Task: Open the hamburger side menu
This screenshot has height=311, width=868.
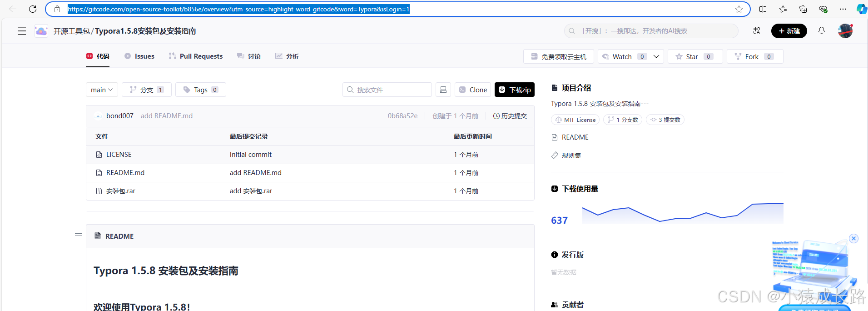Action: tap(22, 31)
